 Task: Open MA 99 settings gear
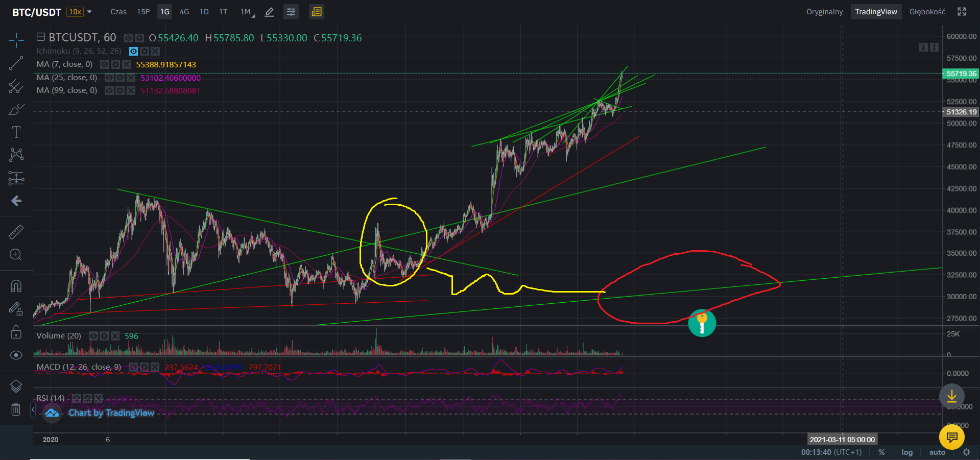pos(120,90)
